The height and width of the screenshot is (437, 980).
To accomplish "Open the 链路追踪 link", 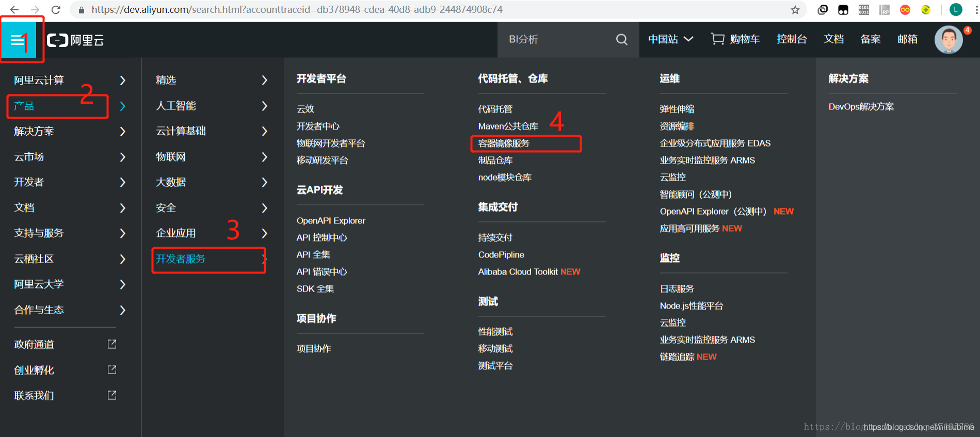I will [x=677, y=357].
